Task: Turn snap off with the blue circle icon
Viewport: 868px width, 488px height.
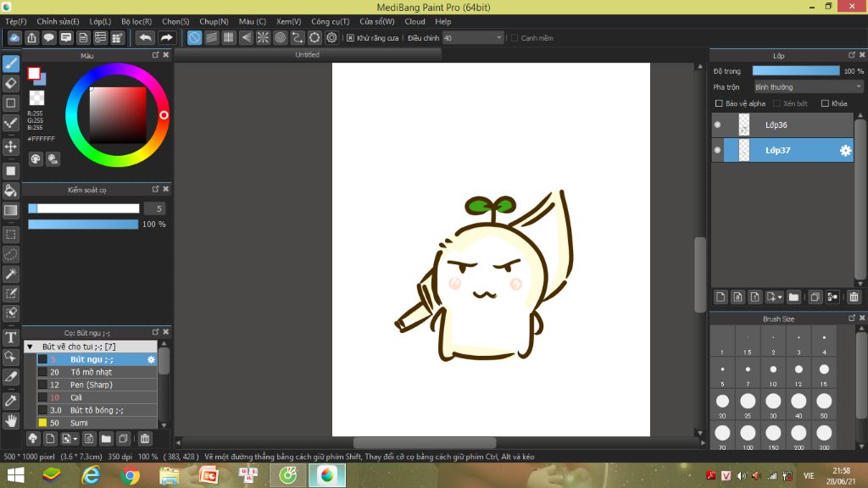Action: 194,37
